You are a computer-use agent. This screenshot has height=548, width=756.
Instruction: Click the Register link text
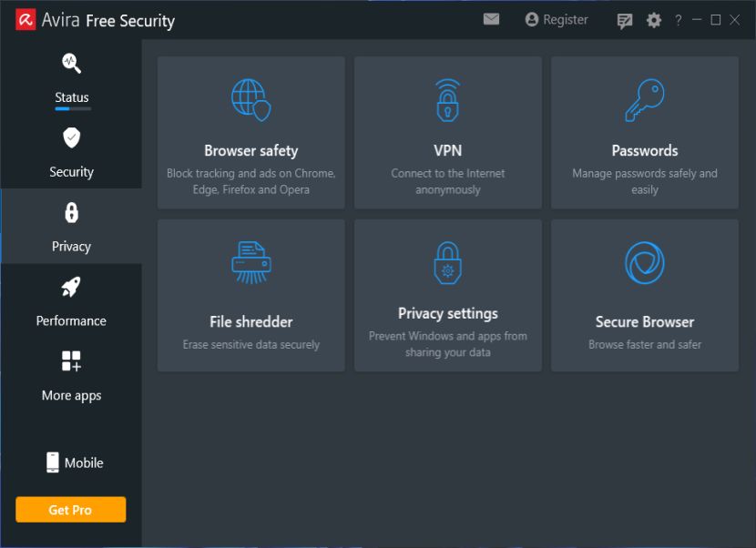566,20
